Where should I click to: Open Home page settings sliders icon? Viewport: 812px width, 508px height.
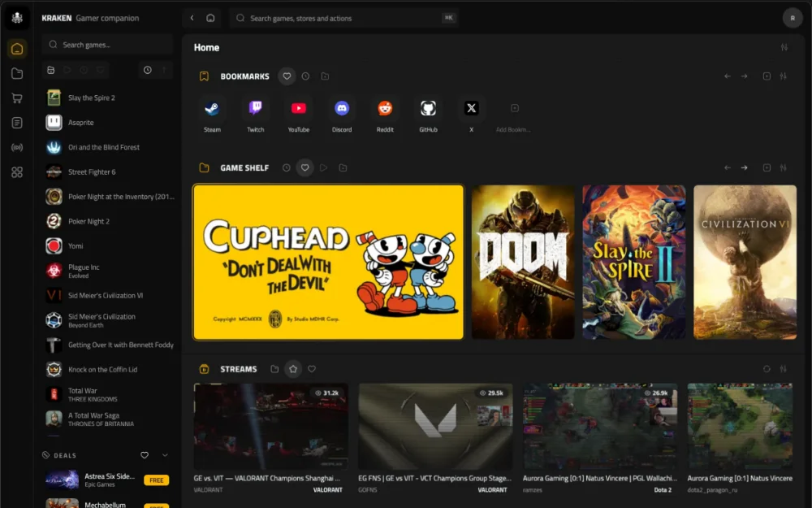[x=784, y=47]
